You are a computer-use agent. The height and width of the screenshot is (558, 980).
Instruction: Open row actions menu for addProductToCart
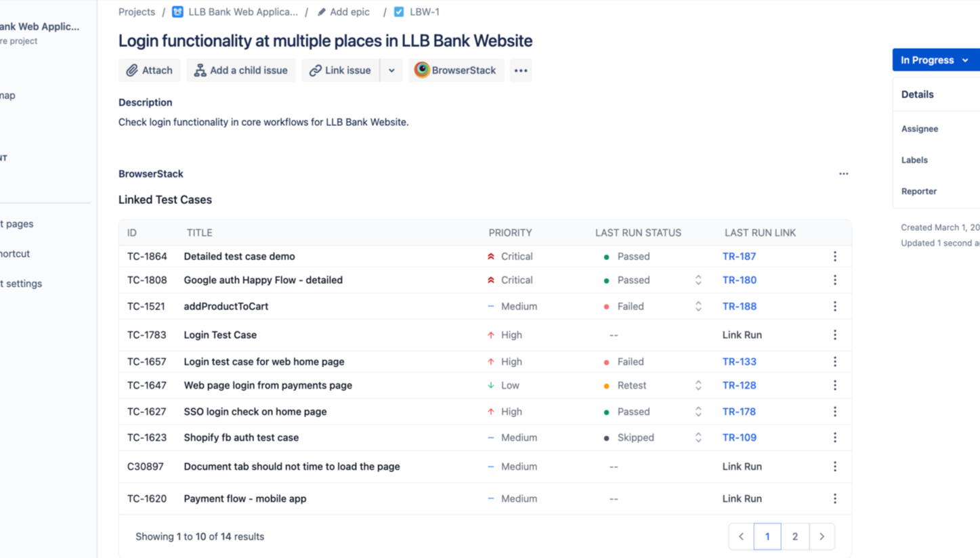coord(834,307)
